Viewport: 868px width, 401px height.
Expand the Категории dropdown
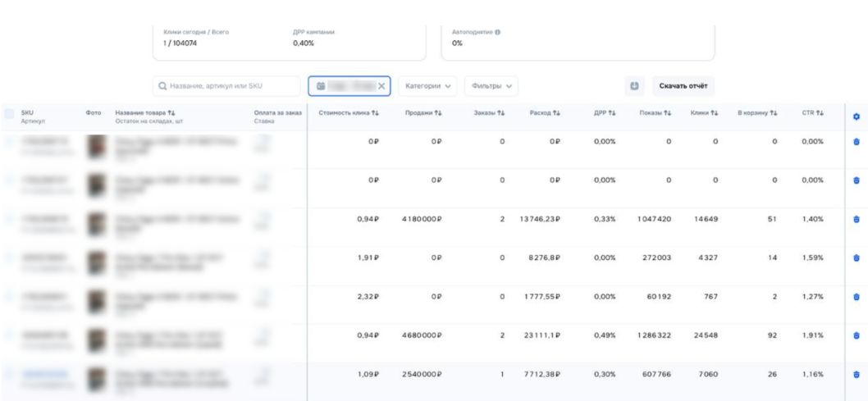point(428,86)
